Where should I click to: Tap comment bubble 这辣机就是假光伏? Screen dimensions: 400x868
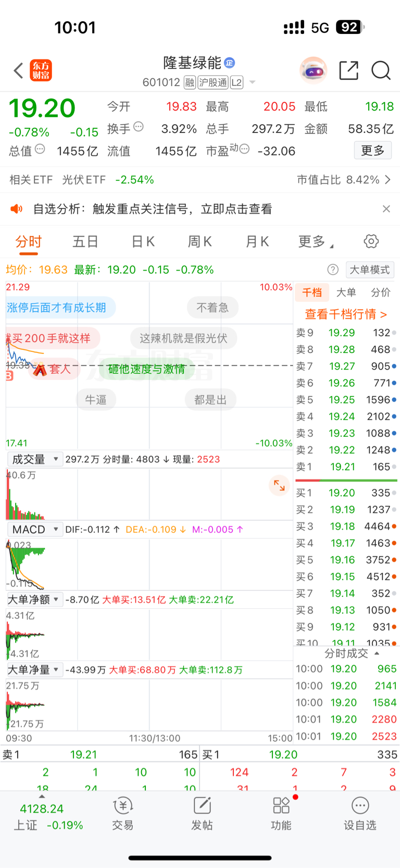(183, 338)
